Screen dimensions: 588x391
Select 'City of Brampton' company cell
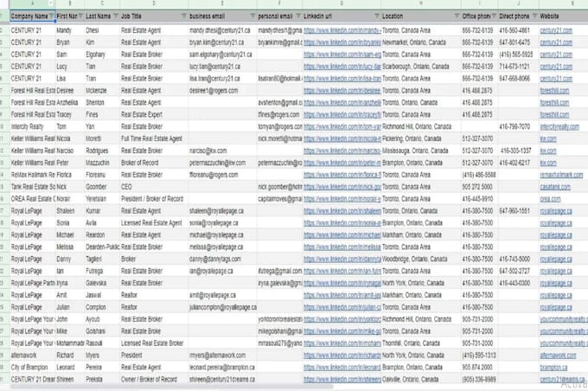tap(33, 367)
